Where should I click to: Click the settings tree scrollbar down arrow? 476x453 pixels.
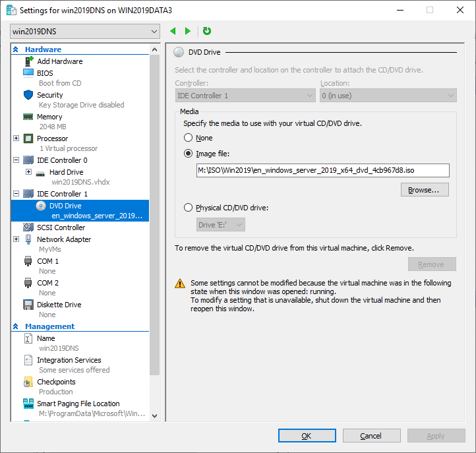pyautogui.click(x=154, y=415)
